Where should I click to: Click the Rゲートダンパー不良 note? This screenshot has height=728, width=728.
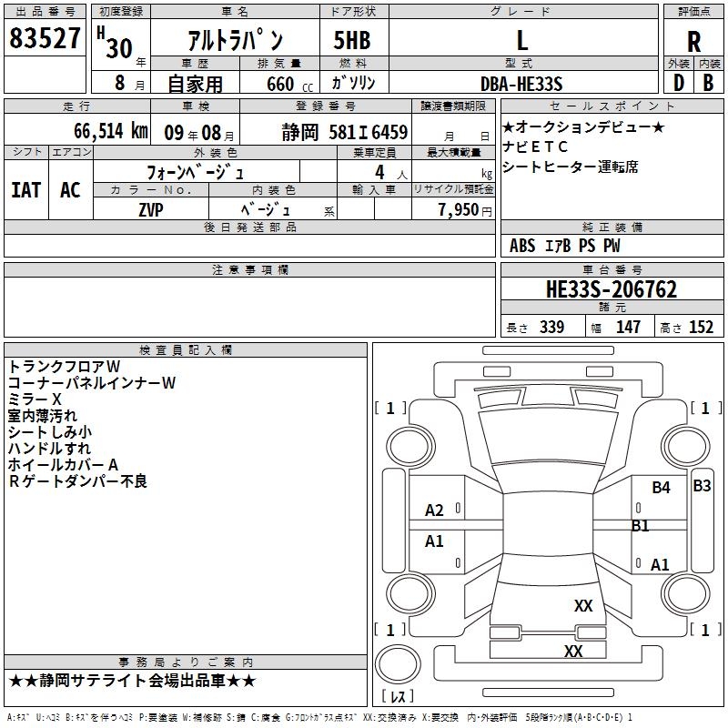(77, 481)
